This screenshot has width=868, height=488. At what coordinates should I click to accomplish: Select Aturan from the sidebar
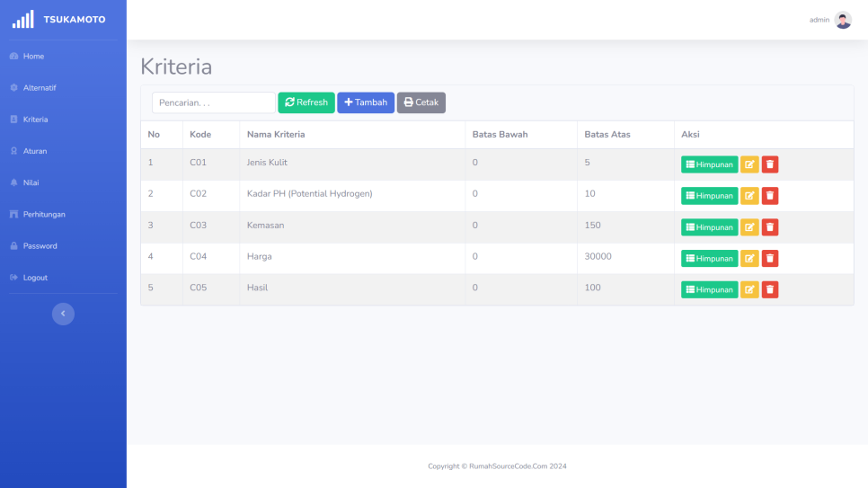coord(34,151)
